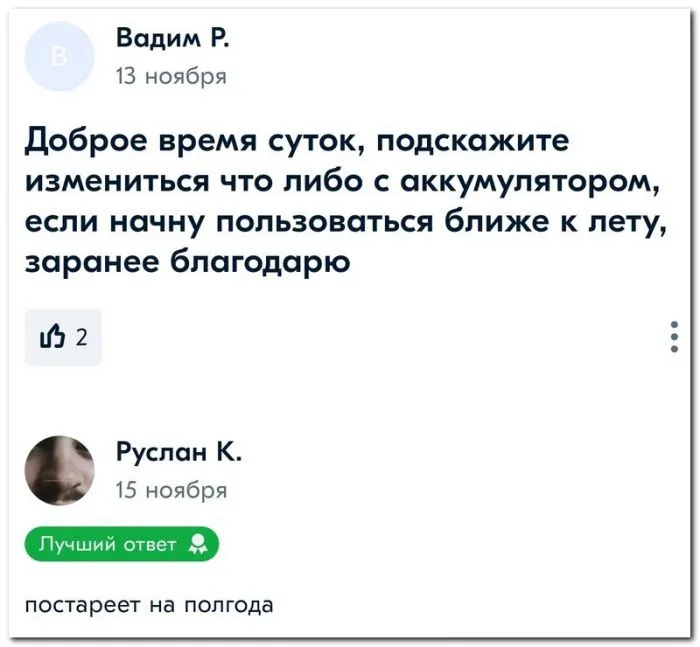Click the green "Лучший ответ" badge

121,545
